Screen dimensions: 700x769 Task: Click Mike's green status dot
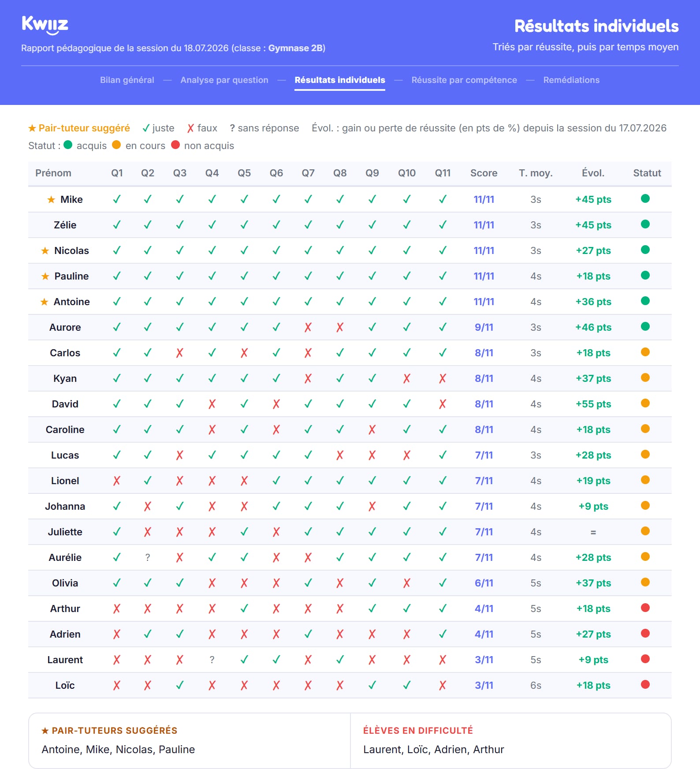click(645, 198)
